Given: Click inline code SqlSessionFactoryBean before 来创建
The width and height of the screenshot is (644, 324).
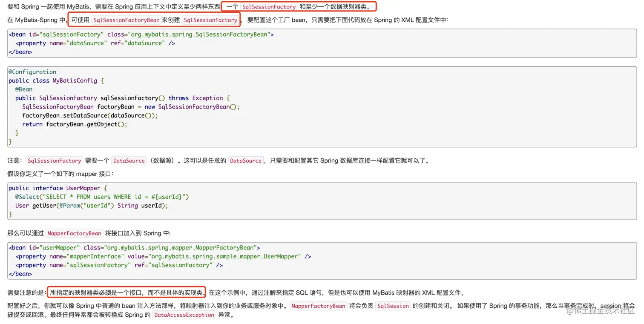Looking at the screenshot, I should (x=126, y=20).
